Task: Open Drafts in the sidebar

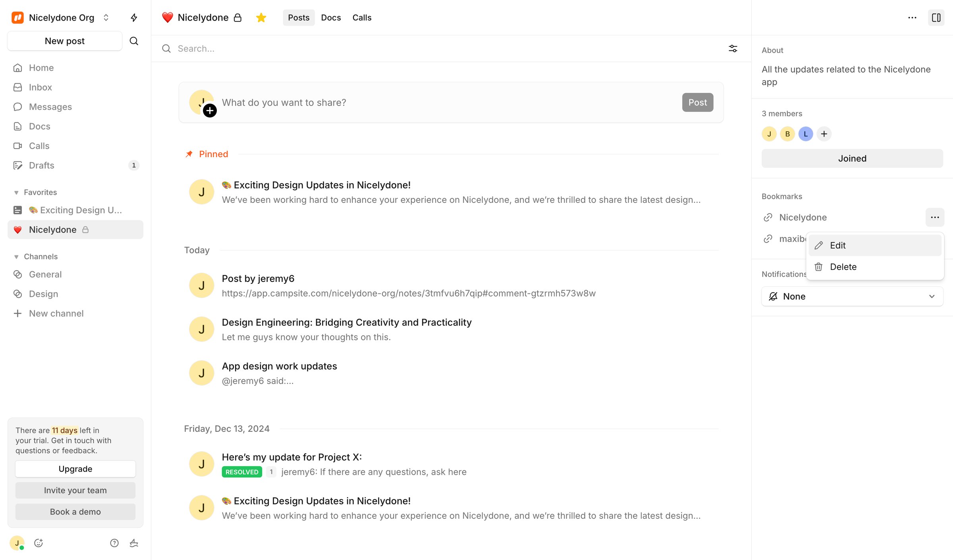Action: 75,165
